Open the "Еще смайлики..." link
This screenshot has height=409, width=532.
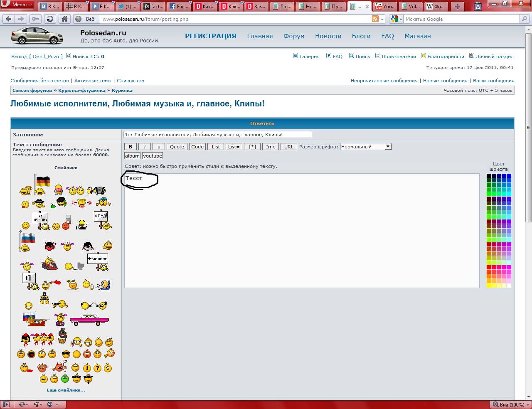66,390
